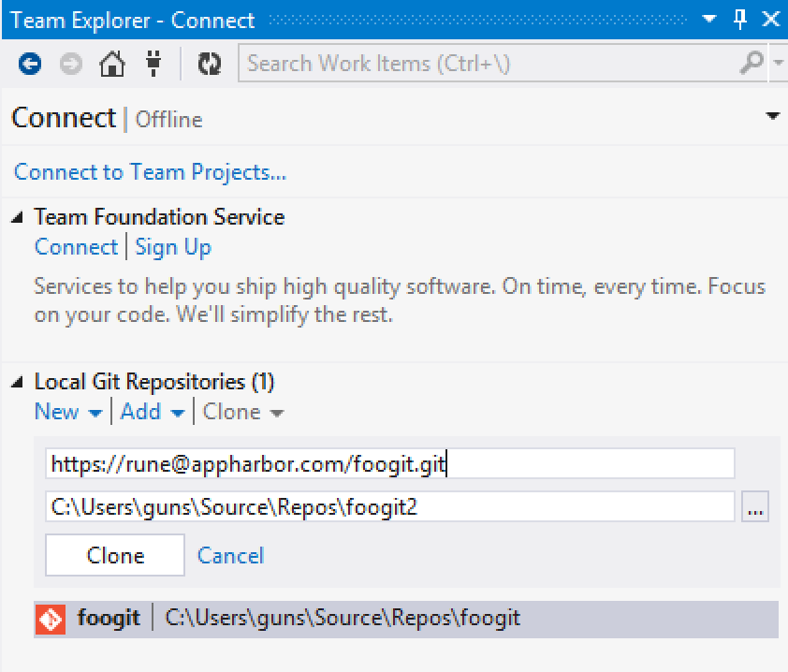788x672 pixels.
Task: Open the New repository dropdown
Action: (68, 412)
